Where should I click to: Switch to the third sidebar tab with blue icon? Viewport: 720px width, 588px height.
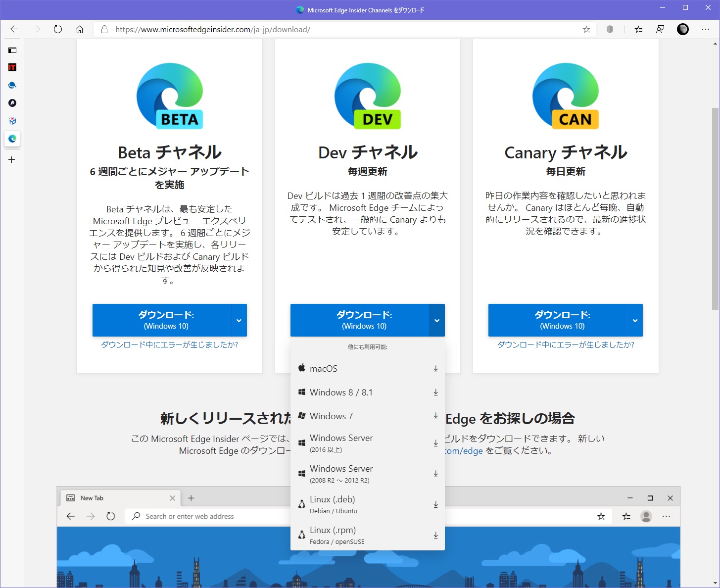[x=12, y=85]
